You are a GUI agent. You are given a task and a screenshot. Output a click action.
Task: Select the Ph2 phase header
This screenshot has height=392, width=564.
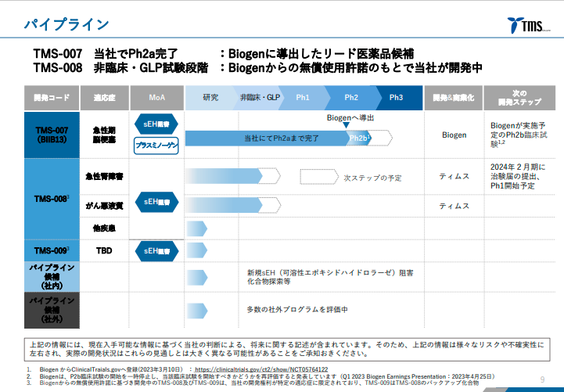pos(351,98)
